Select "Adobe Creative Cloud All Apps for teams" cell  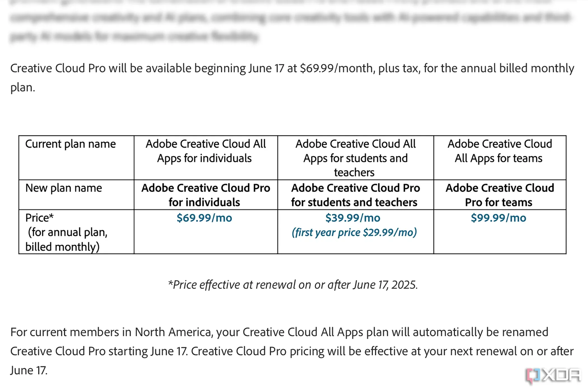tap(500, 151)
